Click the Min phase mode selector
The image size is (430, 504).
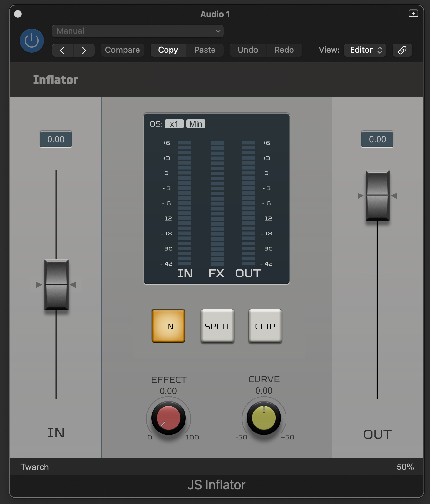coord(196,124)
